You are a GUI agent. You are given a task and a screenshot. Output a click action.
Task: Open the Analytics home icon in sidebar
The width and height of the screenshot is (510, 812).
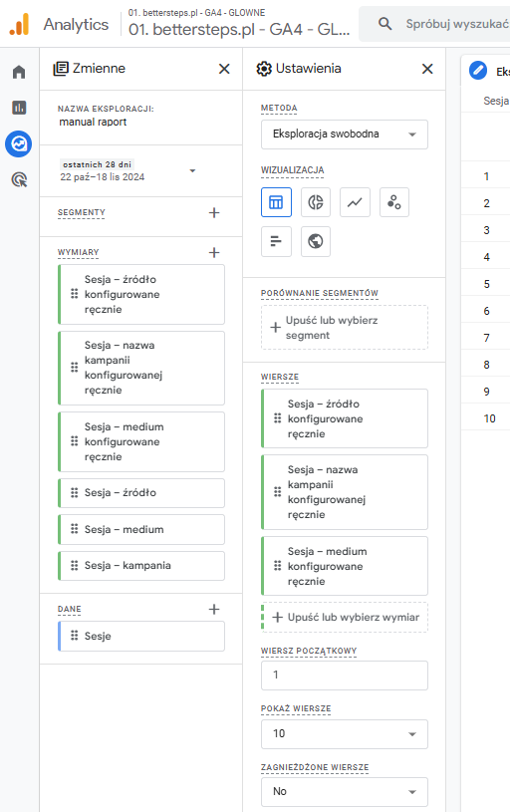click(x=19, y=72)
